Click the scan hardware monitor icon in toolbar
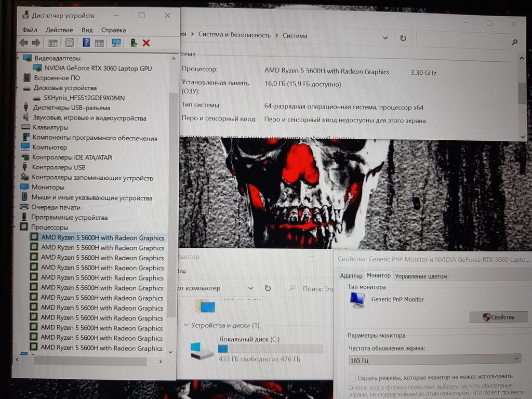The height and width of the screenshot is (399, 532). 116,43
